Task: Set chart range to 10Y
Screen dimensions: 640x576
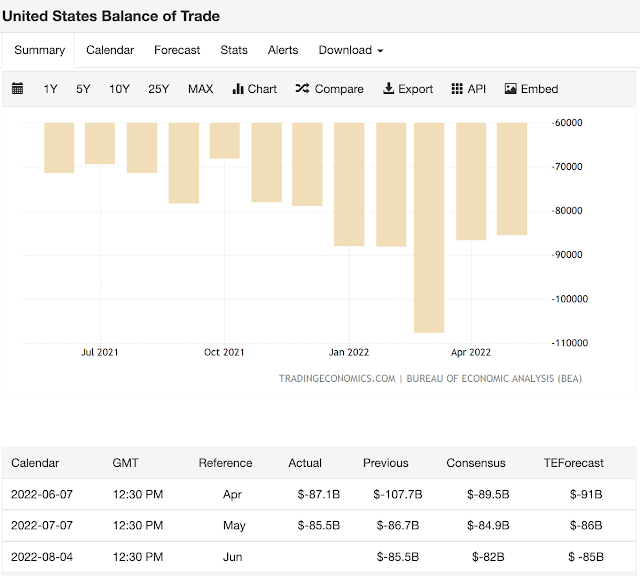Action: (x=119, y=89)
